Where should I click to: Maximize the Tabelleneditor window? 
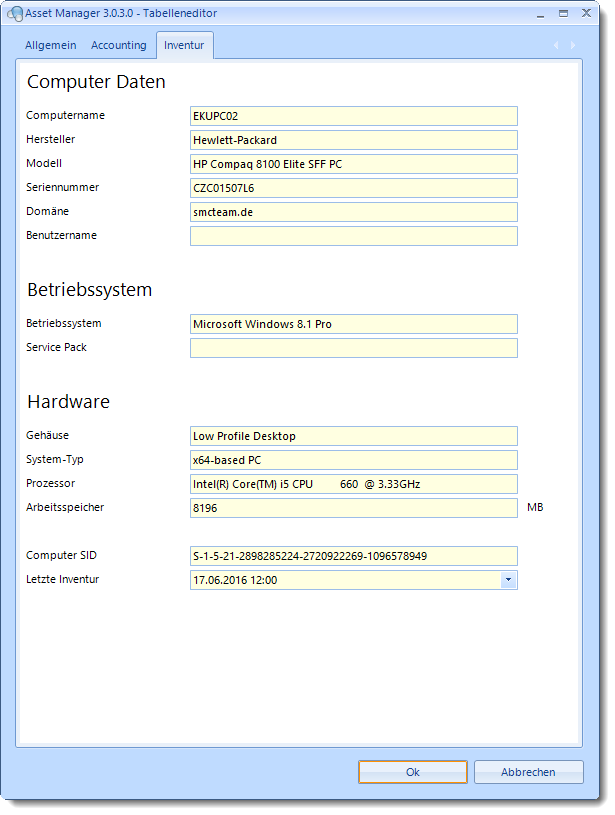564,14
